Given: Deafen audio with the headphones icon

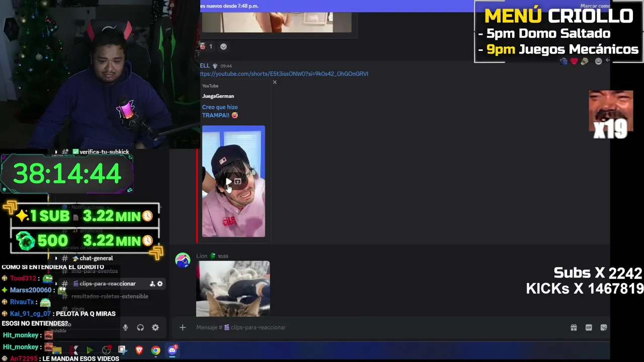Looking at the screenshot, I should click(x=140, y=327).
